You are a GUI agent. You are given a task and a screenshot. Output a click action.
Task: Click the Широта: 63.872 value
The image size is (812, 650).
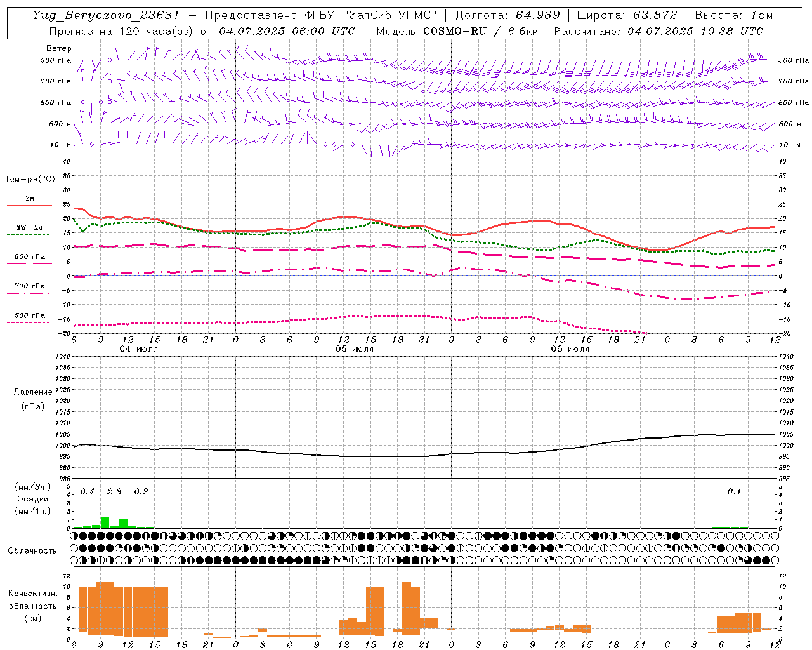tap(627, 15)
